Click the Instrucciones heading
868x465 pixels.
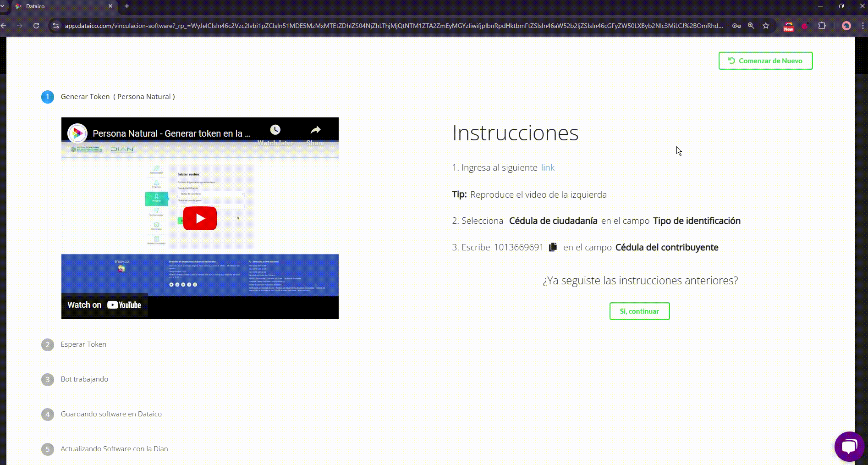515,133
